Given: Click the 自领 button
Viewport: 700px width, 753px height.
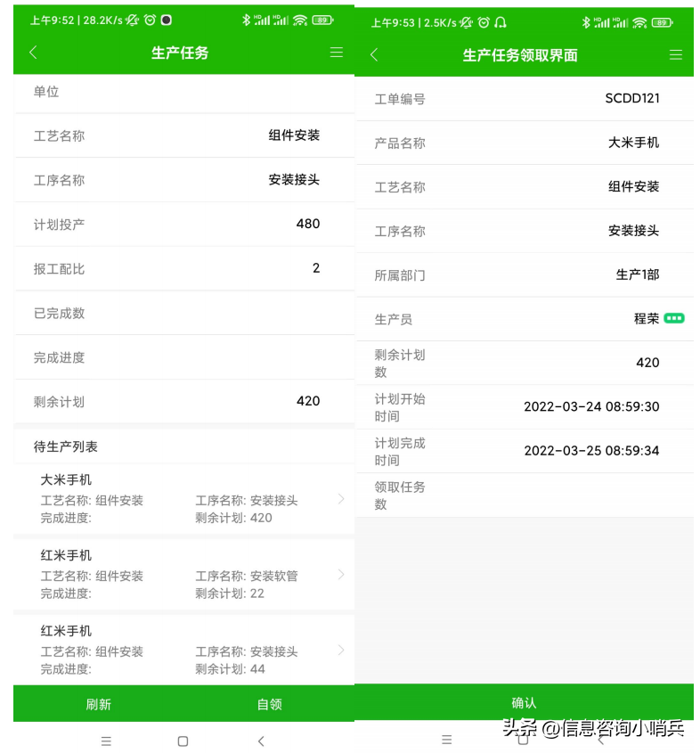Looking at the screenshot, I should pyautogui.click(x=269, y=704).
